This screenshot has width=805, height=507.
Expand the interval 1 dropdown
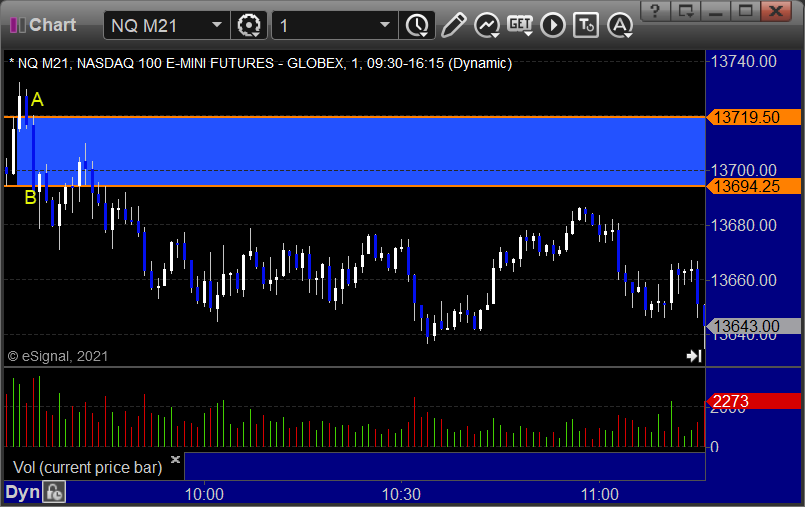click(x=385, y=25)
